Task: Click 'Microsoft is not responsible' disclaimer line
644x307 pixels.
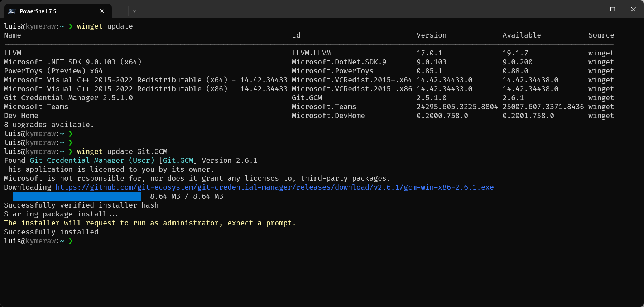Action: click(197, 178)
